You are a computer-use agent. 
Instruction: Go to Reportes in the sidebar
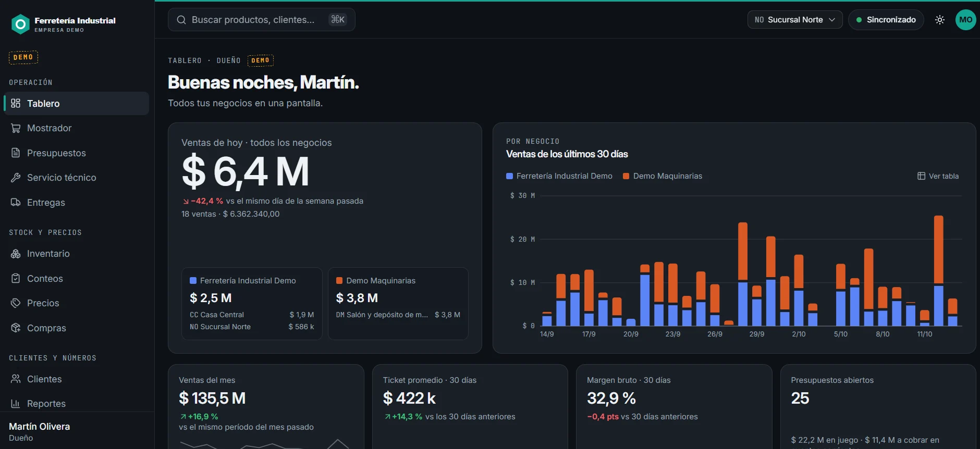click(76, 404)
